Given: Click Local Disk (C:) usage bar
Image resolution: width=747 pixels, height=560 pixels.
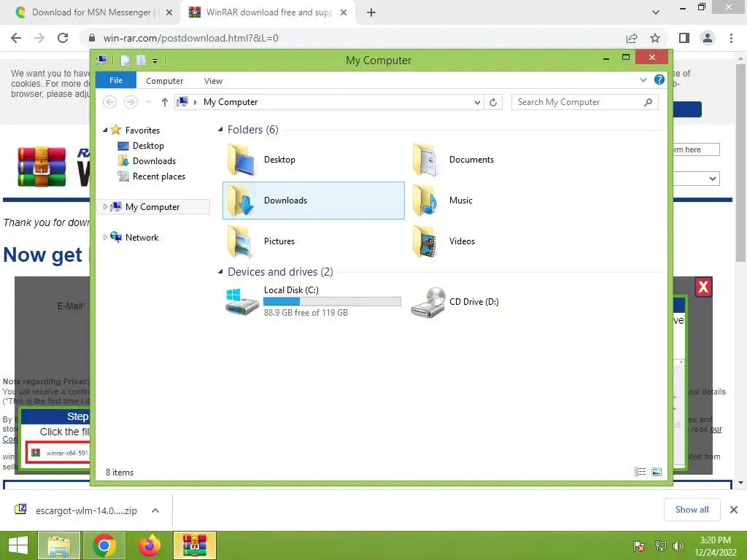Looking at the screenshot, I should [332, 301].
